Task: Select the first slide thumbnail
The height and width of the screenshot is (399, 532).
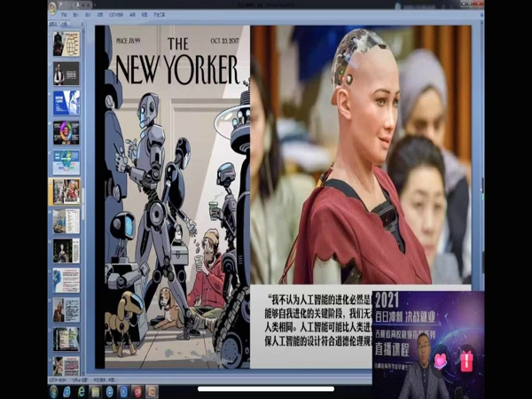Action: pos(66,43)
